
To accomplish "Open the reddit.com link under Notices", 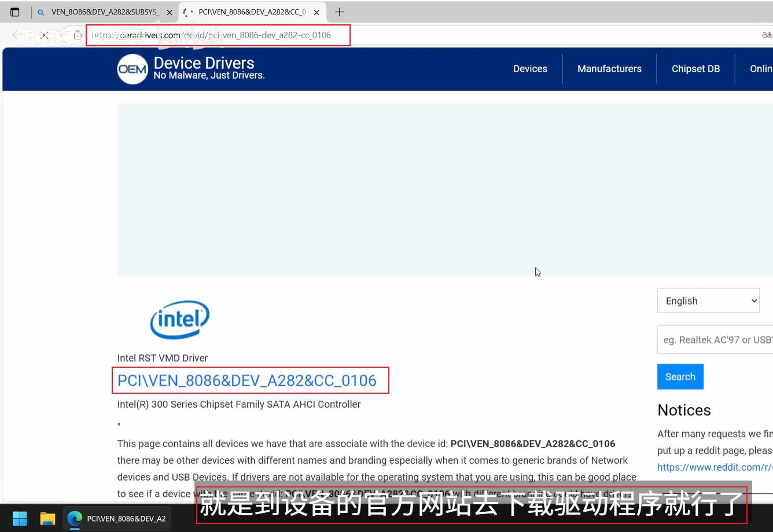I will [715, 467].
